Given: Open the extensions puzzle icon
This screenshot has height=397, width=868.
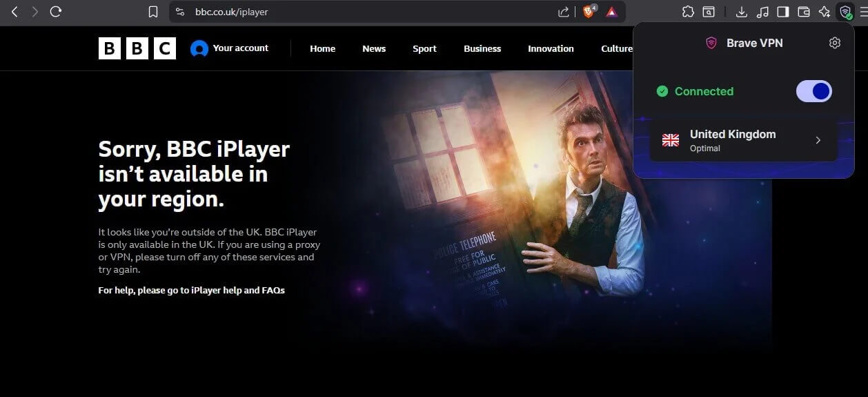Looking at the screenshot, I should (x=688, y=12).
